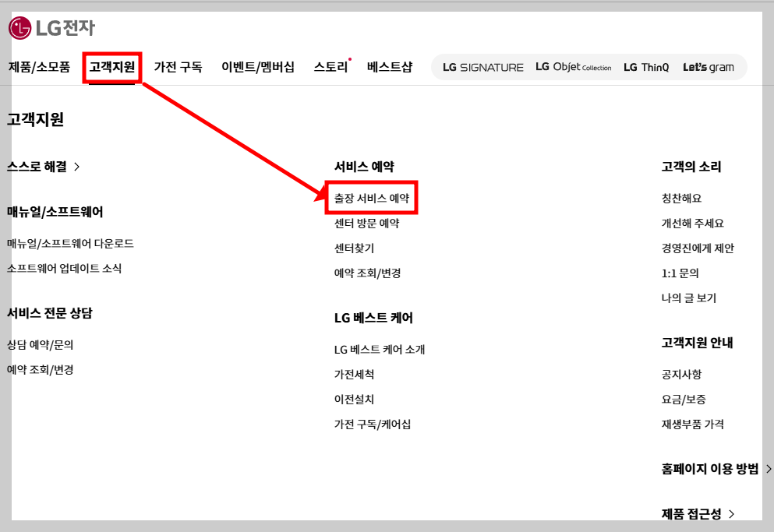Open the 제품/소모품 menu
The width and height of the screenshot is (774, 532).
pyautogui.click(x=40, y=67)
